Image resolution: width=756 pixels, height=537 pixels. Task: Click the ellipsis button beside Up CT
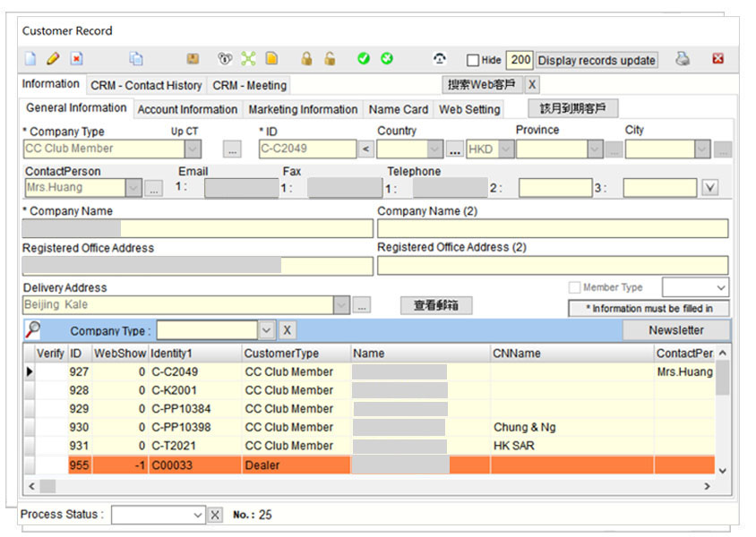[x=232, y=149]
